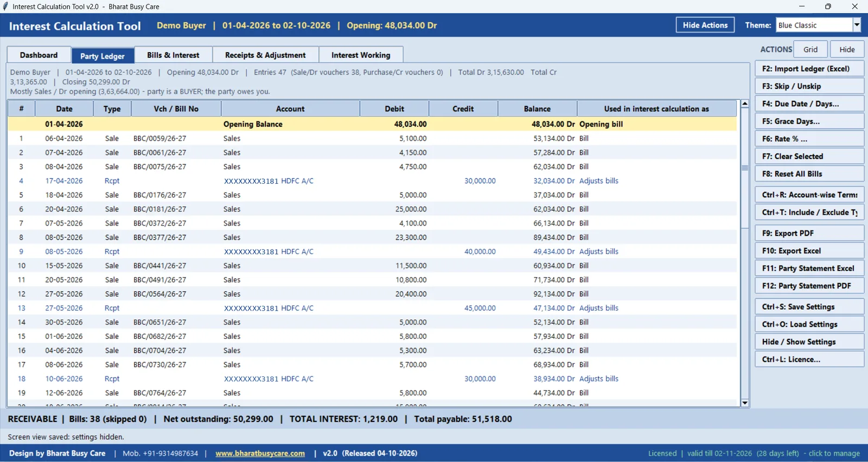Click the Hide Actions button
Screen dimensions: 868x462
pyautogui.click(x=705, y=25)
